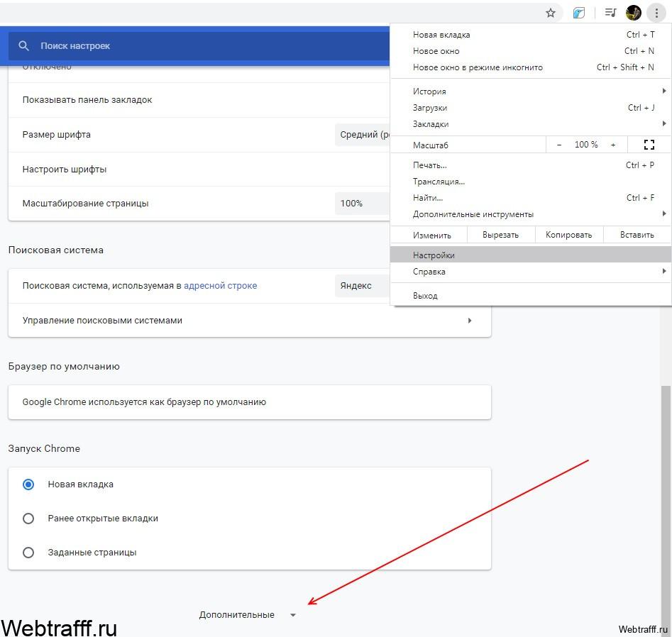Choose Заданные страницы radio option
672x637 pixels.
click(x=28, y=553)
